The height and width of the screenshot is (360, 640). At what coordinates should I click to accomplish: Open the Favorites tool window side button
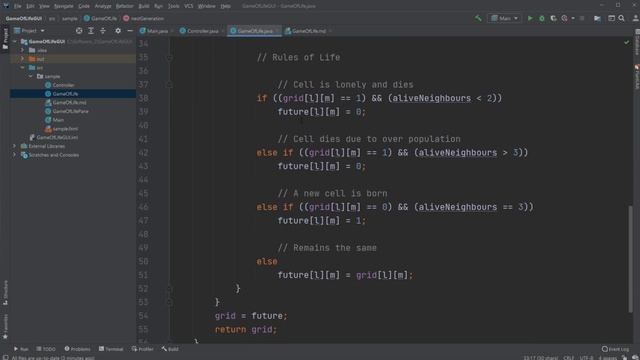[x=5, y=327]
